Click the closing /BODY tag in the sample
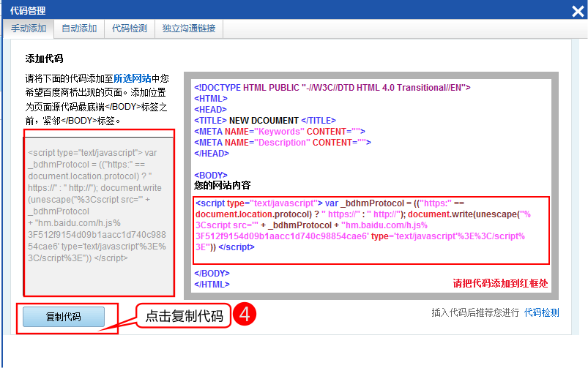This screenshot has width=588, height=368. click(x=212, y=273)
